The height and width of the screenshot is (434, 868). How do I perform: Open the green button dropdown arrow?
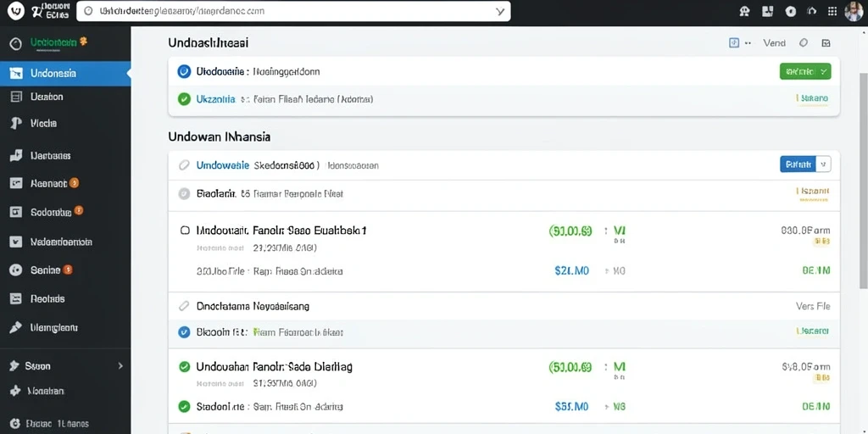tap(824, 71)
